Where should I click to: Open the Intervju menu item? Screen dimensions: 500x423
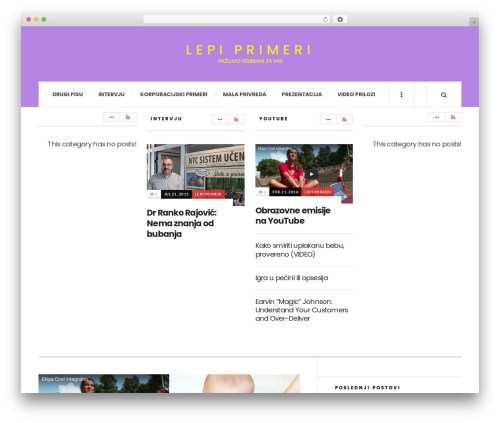click(111, 94)
